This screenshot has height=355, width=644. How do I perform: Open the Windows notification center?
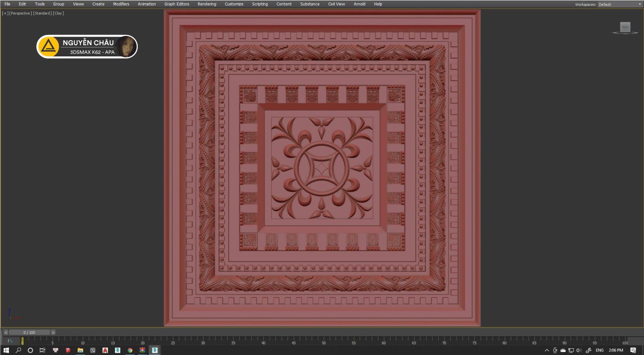[x=633, y=350]
